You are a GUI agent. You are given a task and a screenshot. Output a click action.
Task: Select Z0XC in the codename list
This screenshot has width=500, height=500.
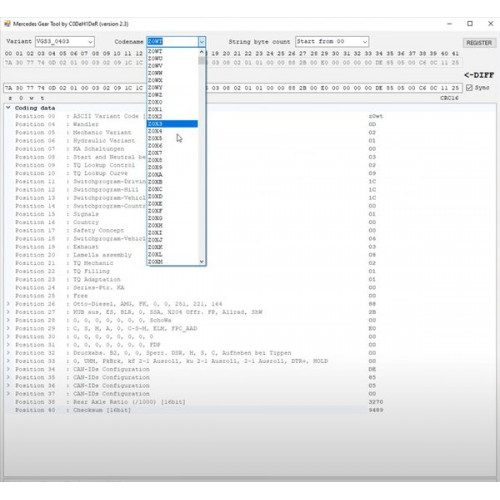click(x=172, y=189)
